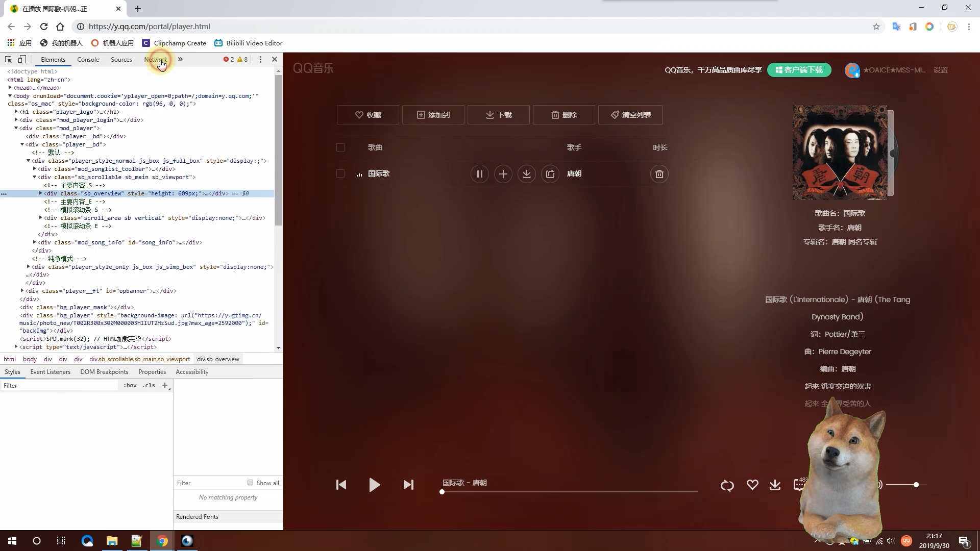Click the green 客户端下载 button
980x551 pixels.
point(799,70)
